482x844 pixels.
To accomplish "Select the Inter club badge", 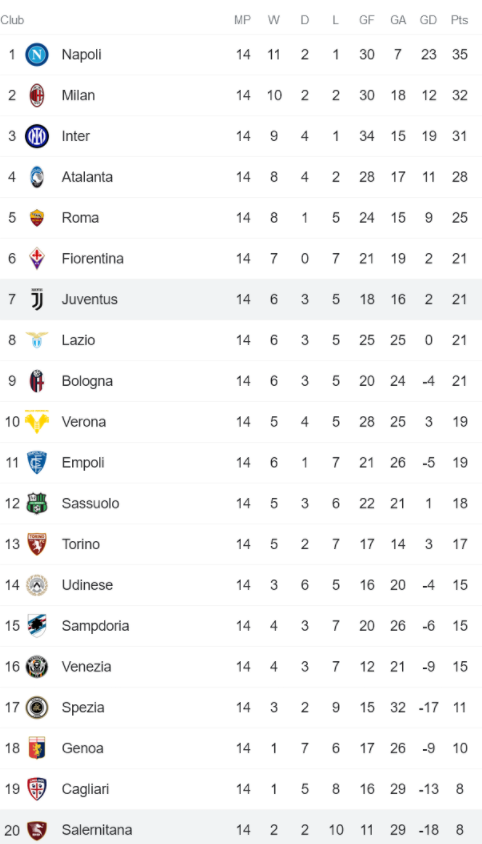I will (x=37, y=136).
